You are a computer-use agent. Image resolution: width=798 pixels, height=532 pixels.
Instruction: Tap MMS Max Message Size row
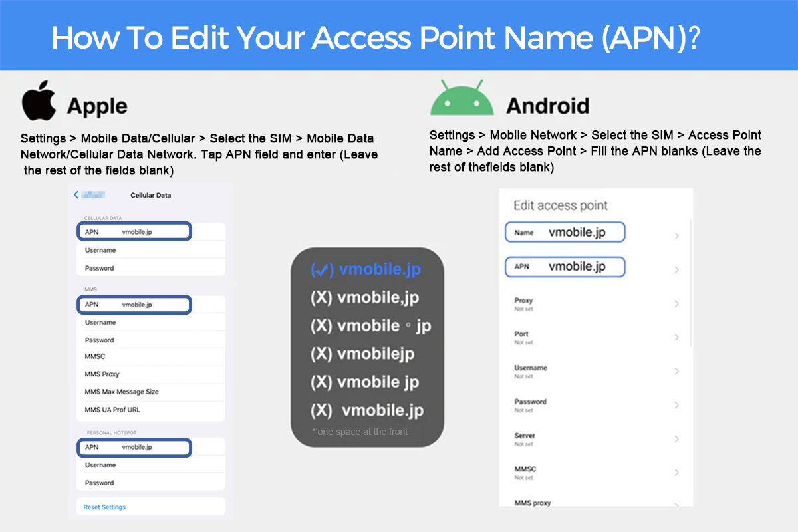[150, 392]
